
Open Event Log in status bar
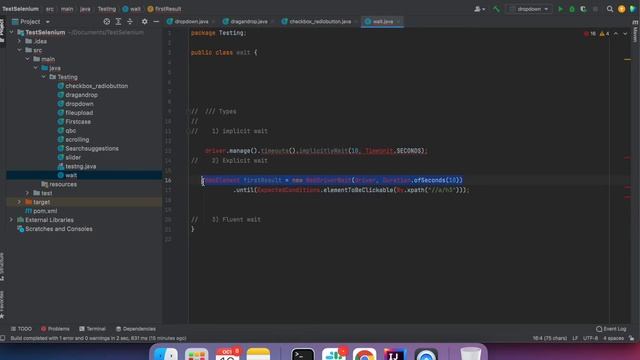611,329
